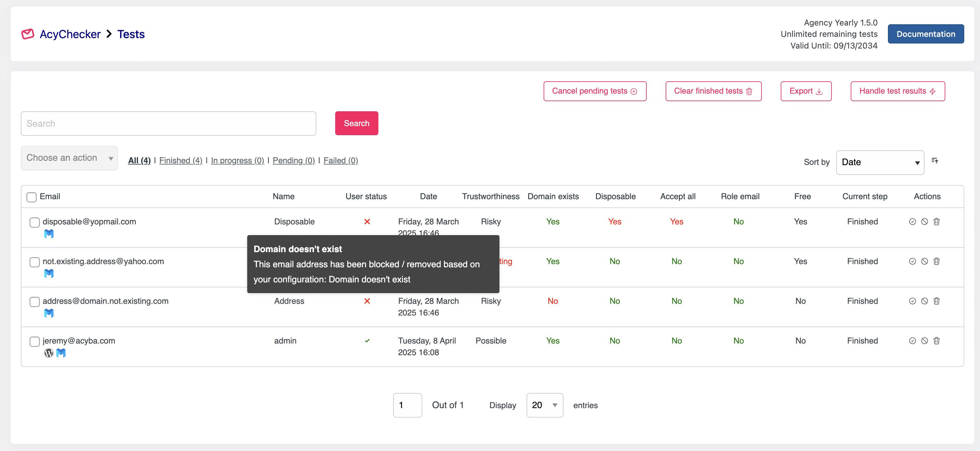Click the Disposable column header

615,197
